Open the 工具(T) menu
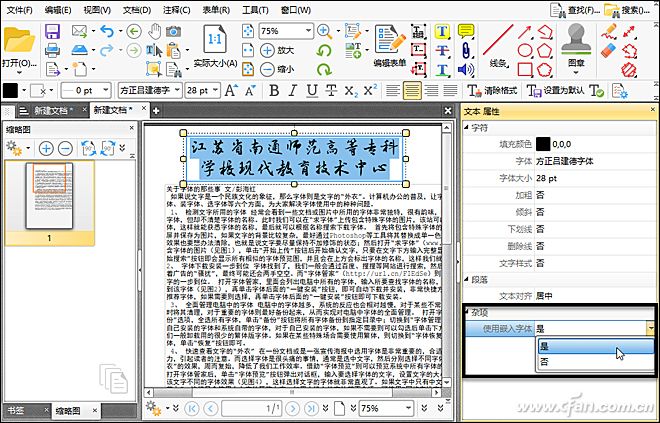This screenshot has width=660, height=423. pyautogui.click(x=255, y=10)
